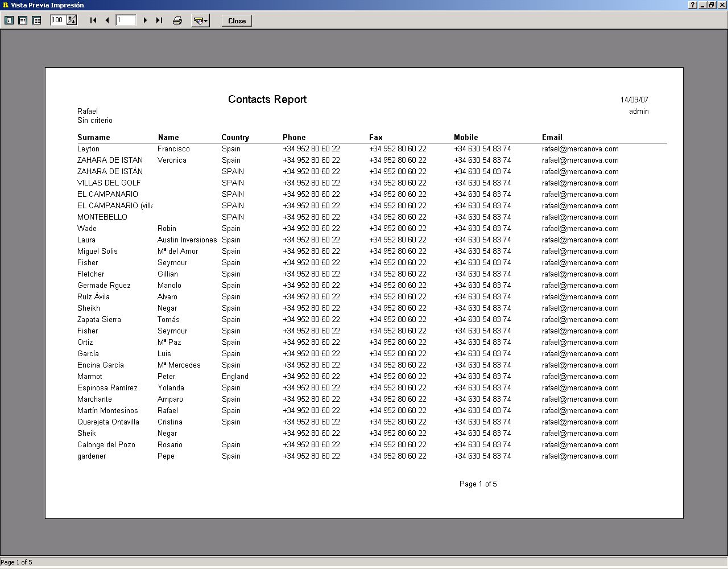Click the Sin criterio text
This screenshot has height=569, width=728.
click(x=95, y=121)
